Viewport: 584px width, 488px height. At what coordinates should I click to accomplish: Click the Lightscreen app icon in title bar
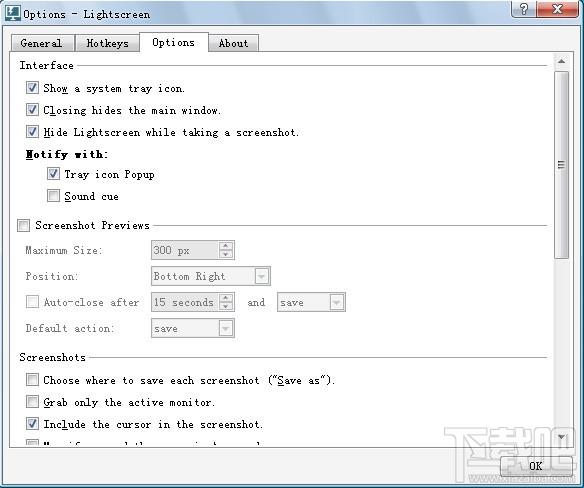click(12, 13)
